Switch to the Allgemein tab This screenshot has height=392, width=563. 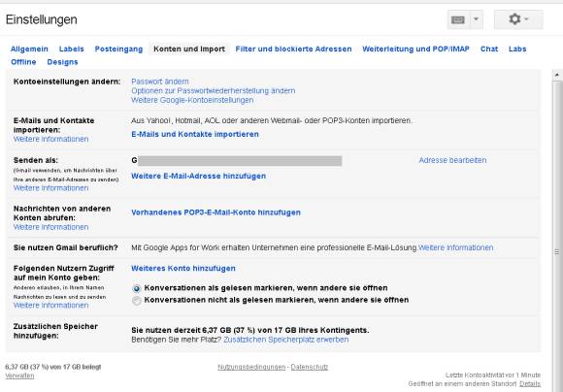click(29, 49)
